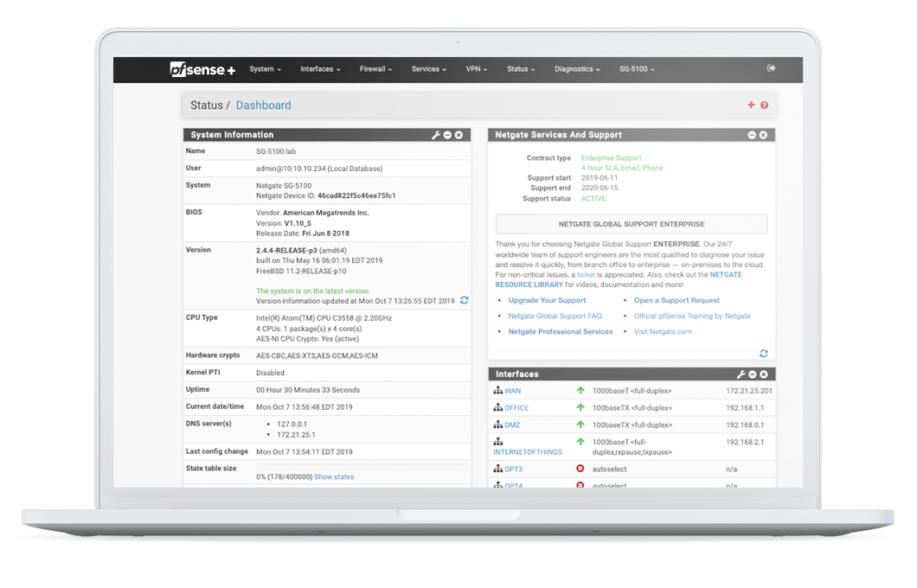
Task: Open the Services menu
Action: point(429,69)
